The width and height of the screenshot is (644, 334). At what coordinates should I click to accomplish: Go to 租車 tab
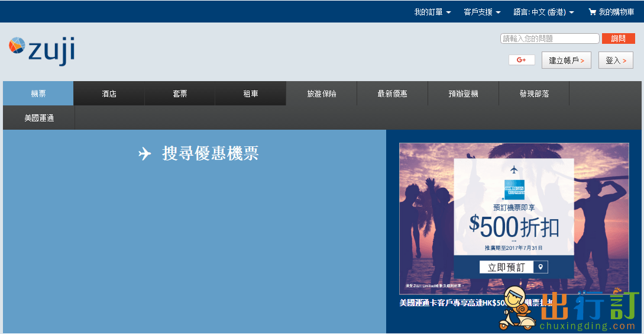click(251, 94)
